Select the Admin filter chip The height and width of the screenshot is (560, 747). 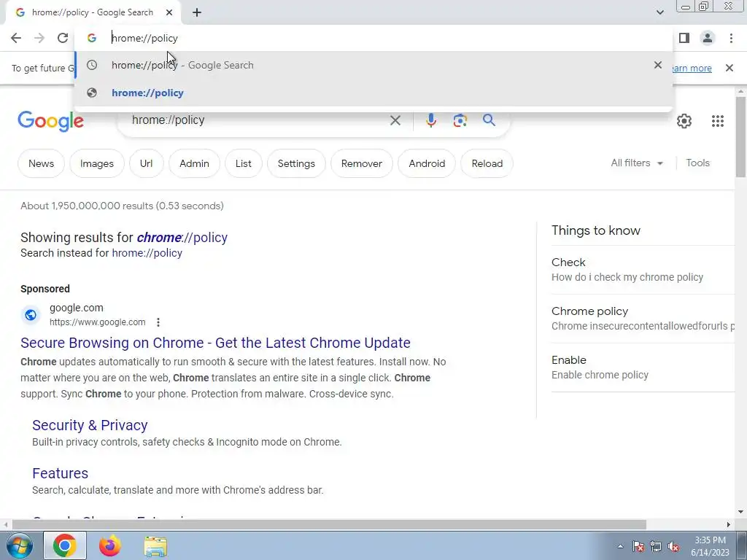[x=194, y=163]
